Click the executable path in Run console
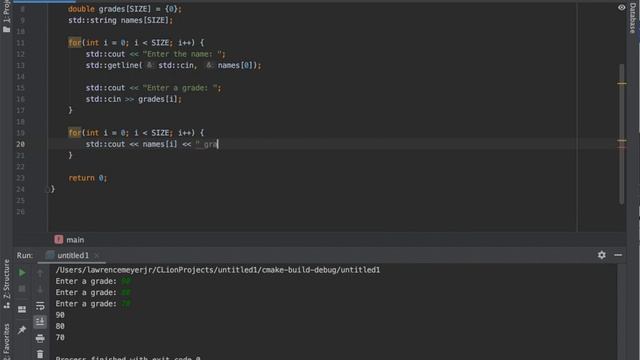This screenshot has height=360, width=640. 218,270
